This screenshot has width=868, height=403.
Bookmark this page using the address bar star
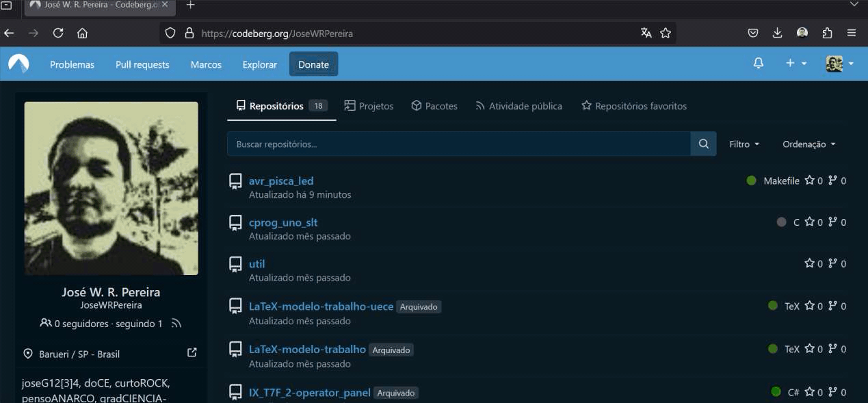(x=666, y=32)
